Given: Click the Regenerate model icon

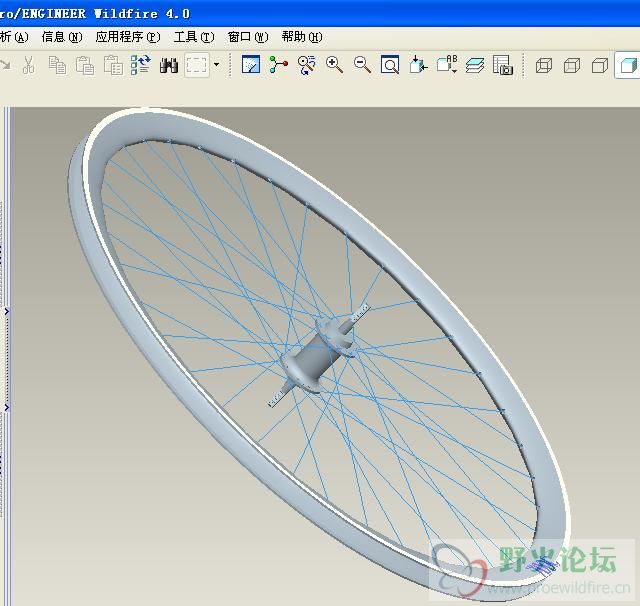Looking at the screenshot, I should (x=141, y=65).
